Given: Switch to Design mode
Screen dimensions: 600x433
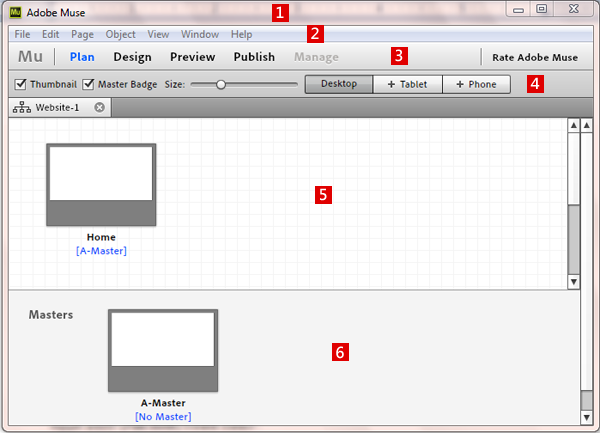Looking at the screenshot, I should (132, 57).
